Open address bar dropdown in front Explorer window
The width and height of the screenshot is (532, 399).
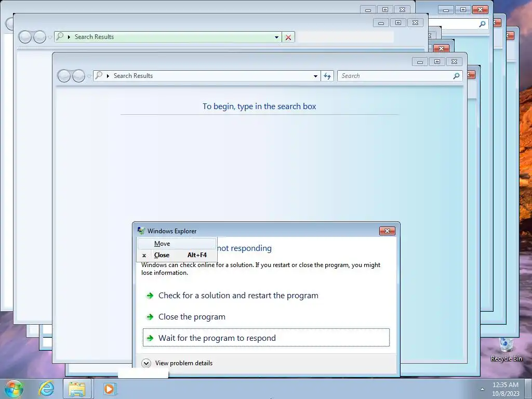click(x=315, y=76)
